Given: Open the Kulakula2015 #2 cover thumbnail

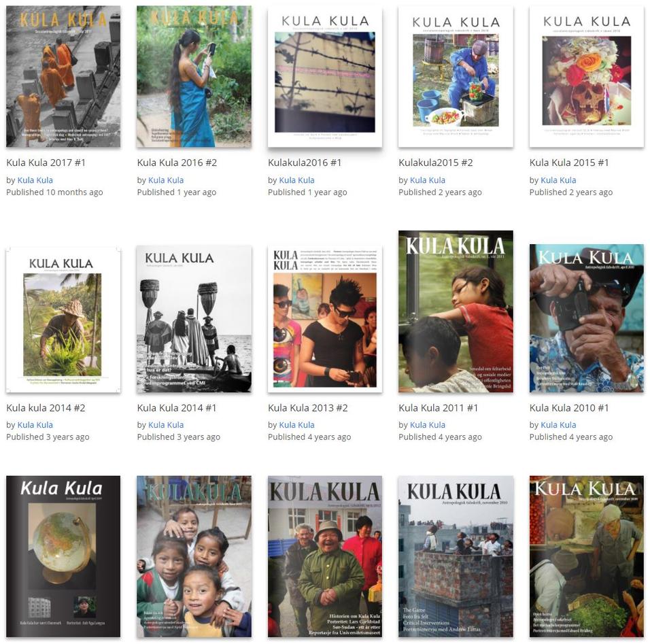Looking at the screenshot, I should pos(456,76).
